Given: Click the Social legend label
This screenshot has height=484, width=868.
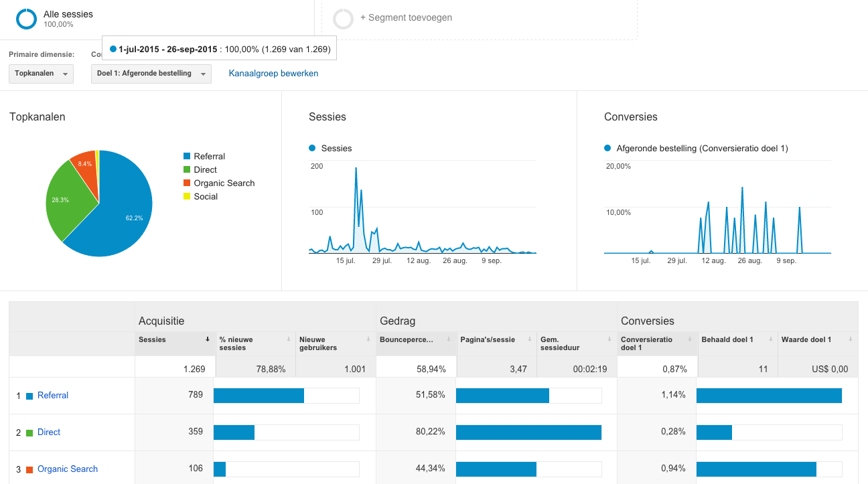Looking at the screenshot, I should point(206,196).
